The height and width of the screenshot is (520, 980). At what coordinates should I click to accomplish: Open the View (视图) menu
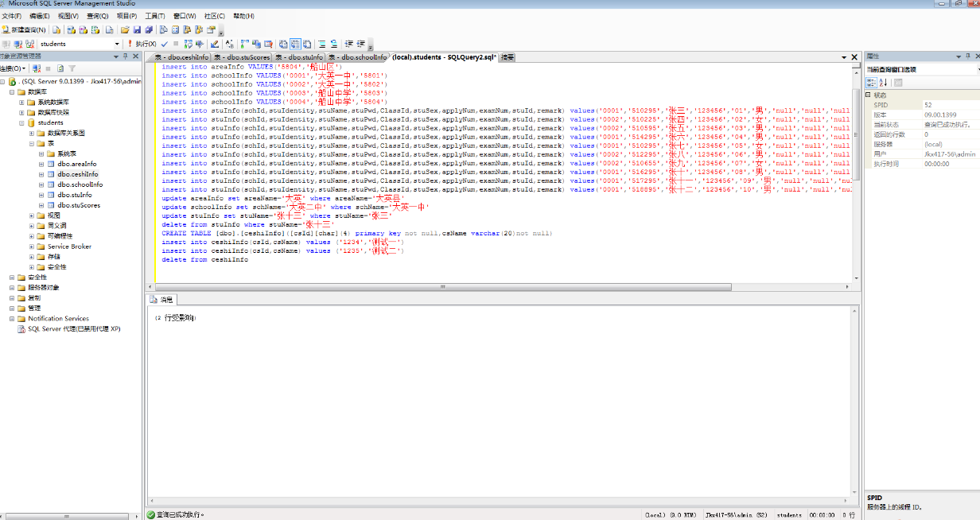coord(68,16)
